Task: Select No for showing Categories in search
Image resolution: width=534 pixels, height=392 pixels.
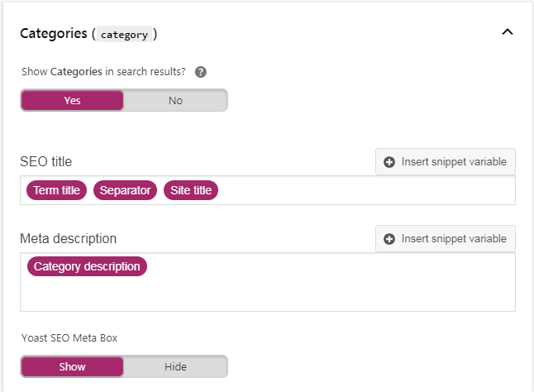Action: (x=175, y=100)
